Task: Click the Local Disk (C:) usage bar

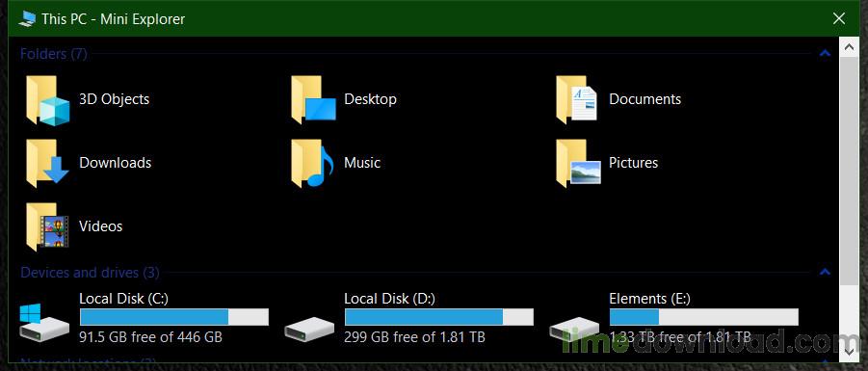Action: [x=174, y=317]
